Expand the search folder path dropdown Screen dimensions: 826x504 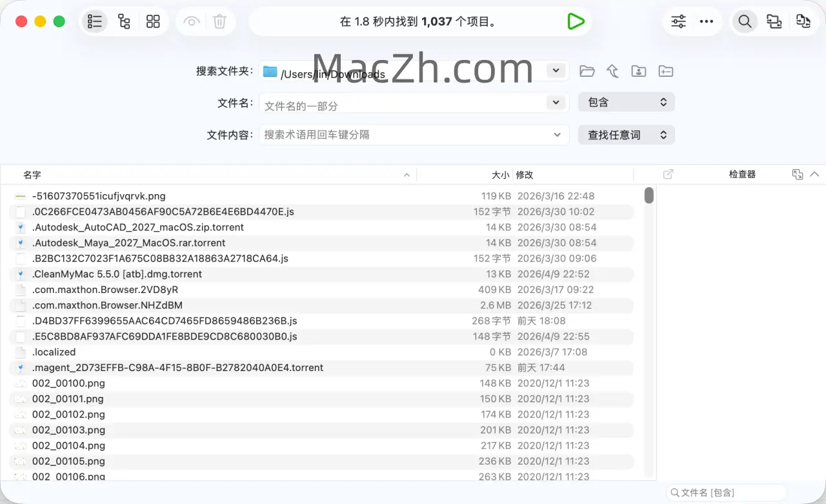tap(556, 70)
